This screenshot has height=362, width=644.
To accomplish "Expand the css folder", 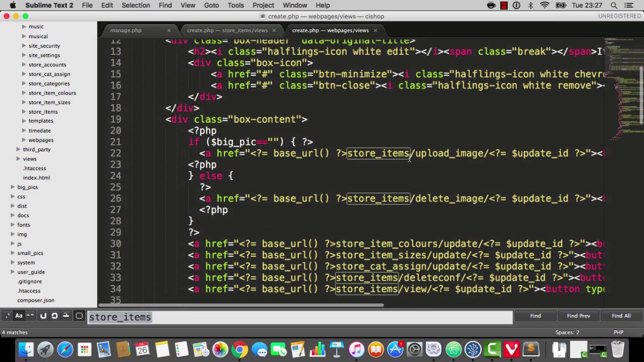I will [13, 197].
